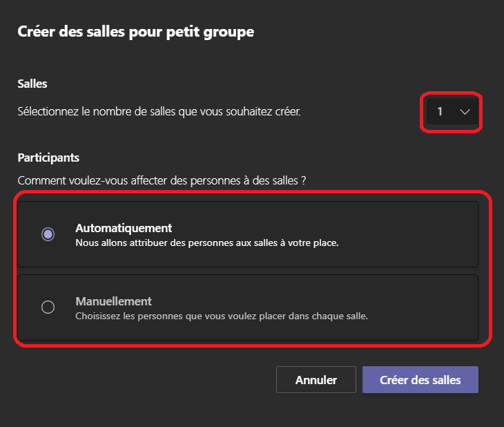
Task: Click the Automatiquement option label
Action: coord(124,228)
